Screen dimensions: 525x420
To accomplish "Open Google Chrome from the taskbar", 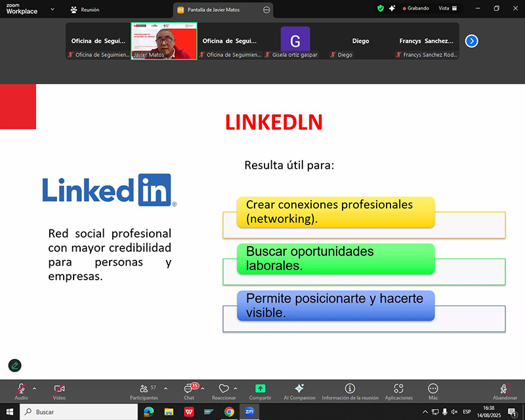I will 229,411.
